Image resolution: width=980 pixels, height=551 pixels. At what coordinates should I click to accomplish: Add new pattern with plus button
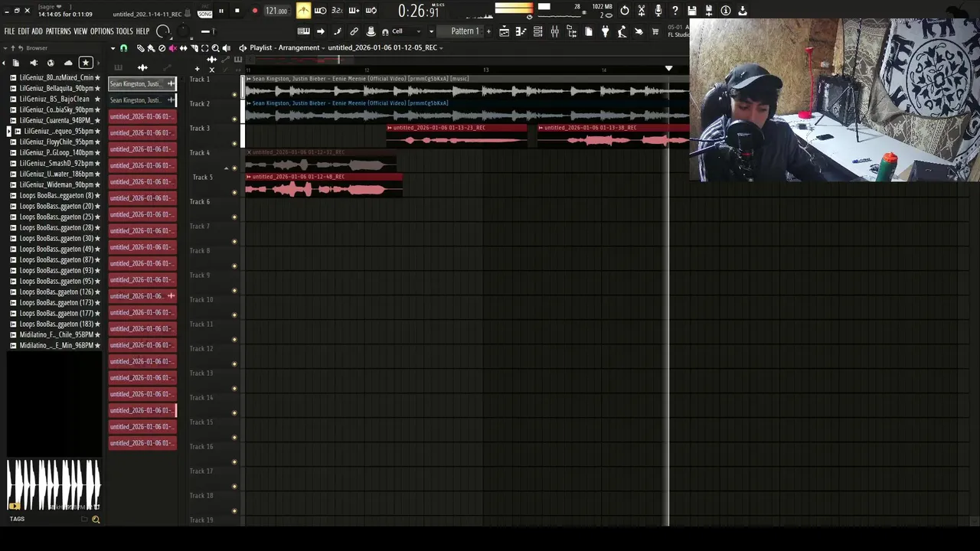(x=488, y=31)
